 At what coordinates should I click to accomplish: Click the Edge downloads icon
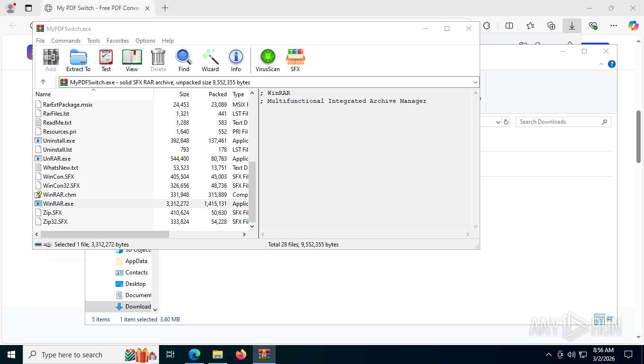572,26
